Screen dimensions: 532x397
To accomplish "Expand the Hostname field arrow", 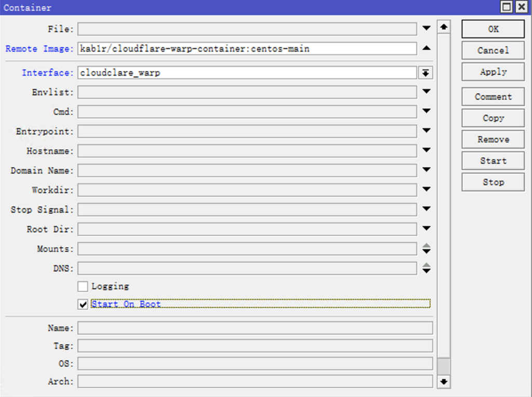I will [x=426, y=151].
